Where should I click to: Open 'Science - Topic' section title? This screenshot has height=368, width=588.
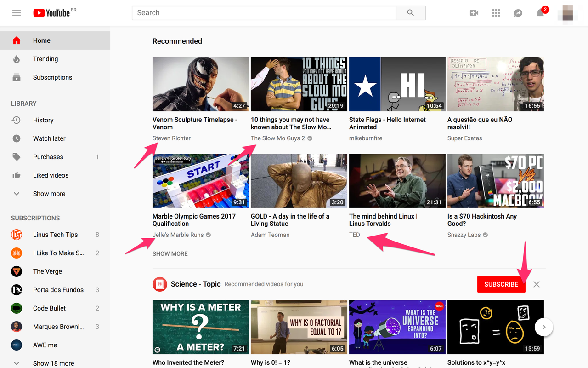[x=196, y=284]
